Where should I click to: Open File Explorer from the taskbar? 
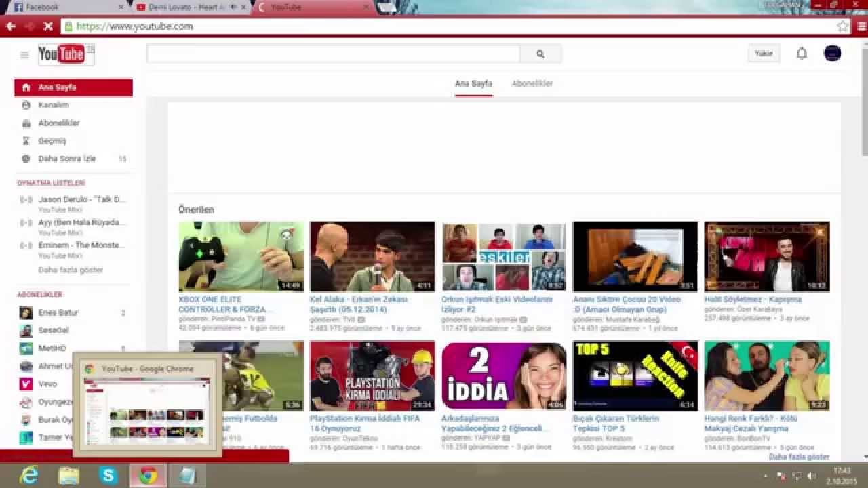point(68,475)
